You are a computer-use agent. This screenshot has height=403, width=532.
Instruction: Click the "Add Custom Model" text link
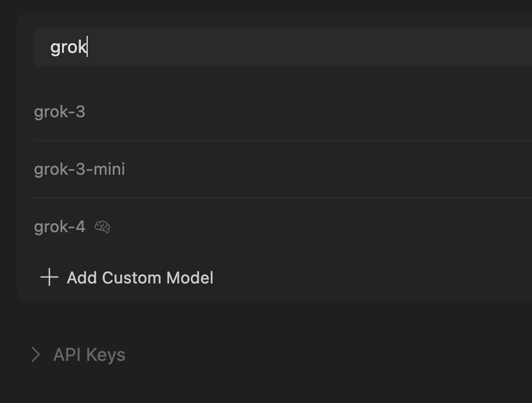(140, 278)
